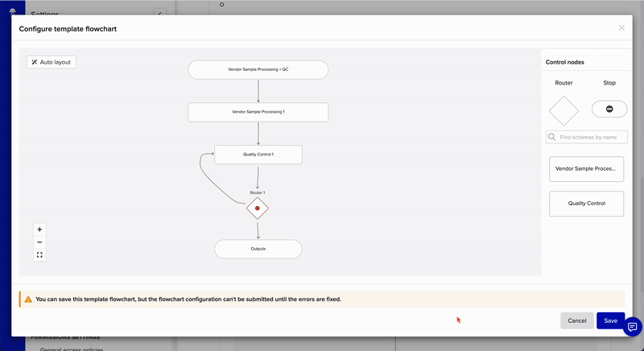The width and height of the screenshot is (644, 351).
Task: Select the Router diamond control node
Action: 563,111
